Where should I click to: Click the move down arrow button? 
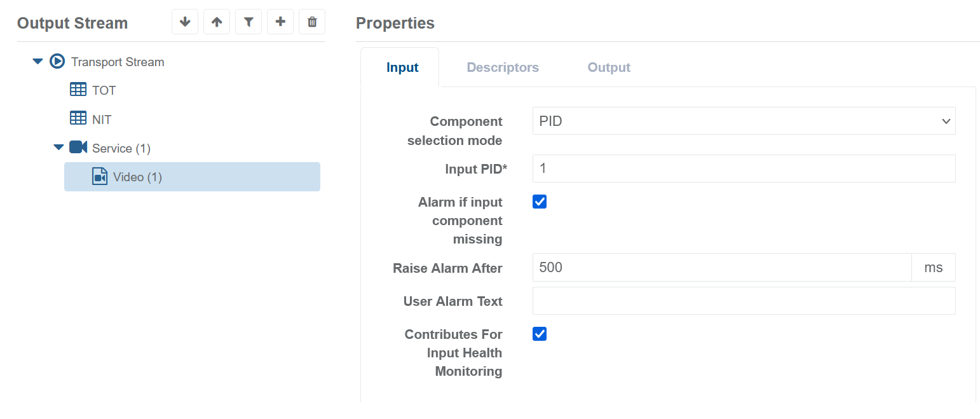185,22
